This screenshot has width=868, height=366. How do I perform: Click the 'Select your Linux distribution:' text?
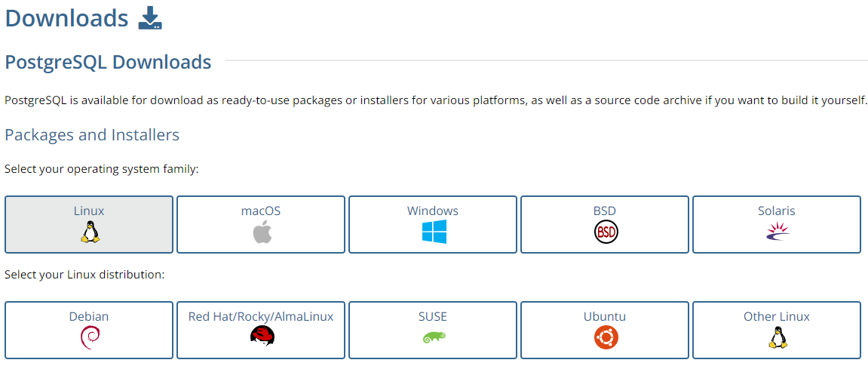point(84,275)
